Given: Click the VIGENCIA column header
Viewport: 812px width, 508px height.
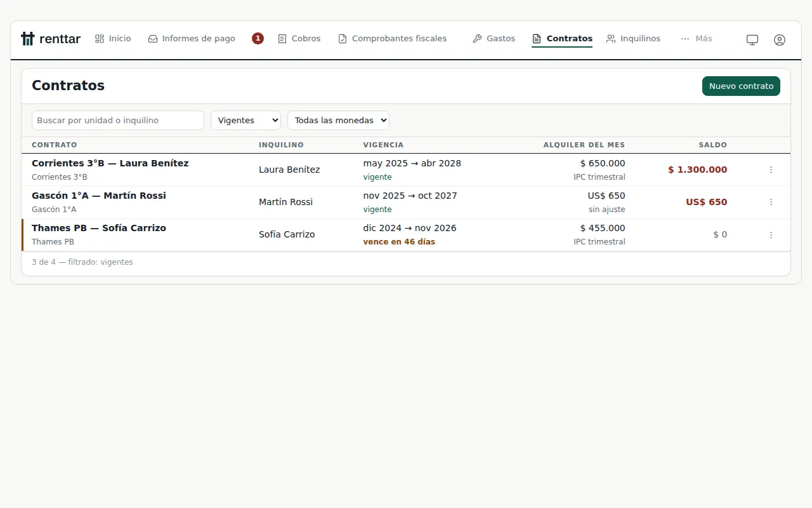Looking at the screenshot, I should coord(384,145).
